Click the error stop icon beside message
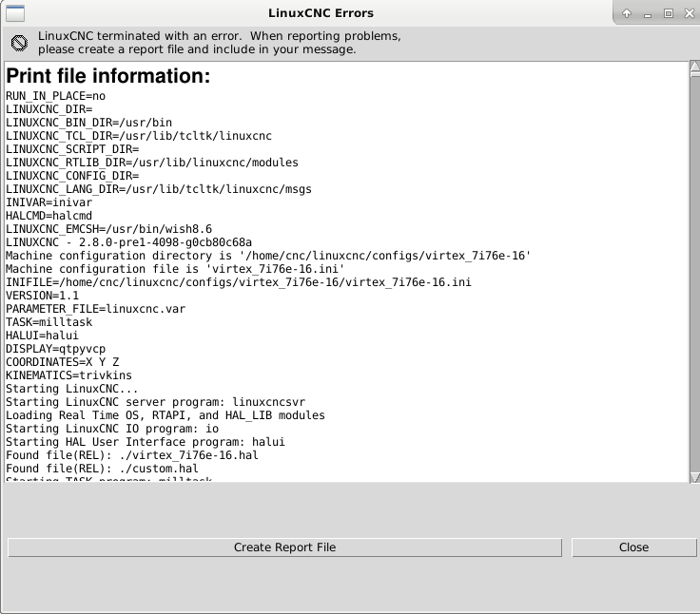Screen dimensions: 700x614 pyautogui.click(x=19, y=43)
